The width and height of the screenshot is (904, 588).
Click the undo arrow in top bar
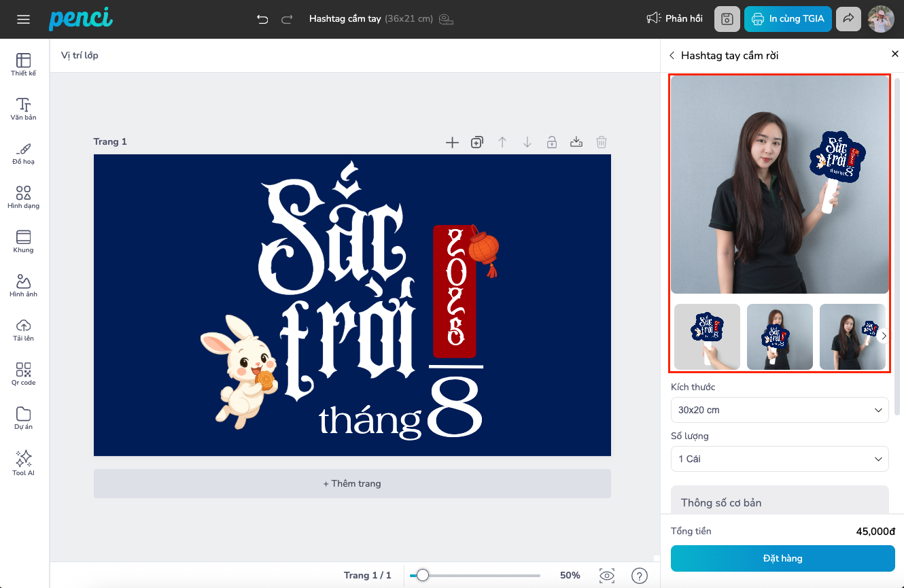[x=263, y=19]
